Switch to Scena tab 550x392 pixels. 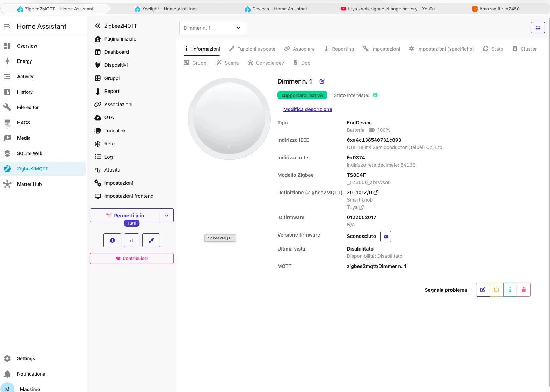227,63
